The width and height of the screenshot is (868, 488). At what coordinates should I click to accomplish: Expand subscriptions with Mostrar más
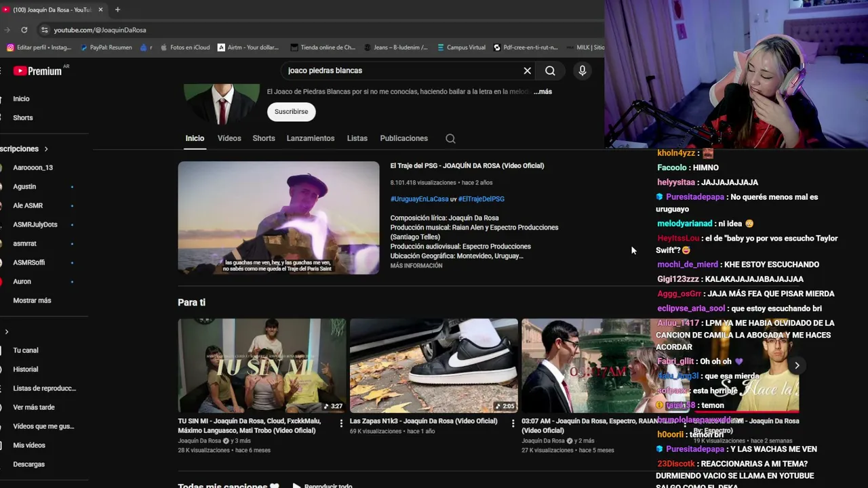[x=32, y=300]
